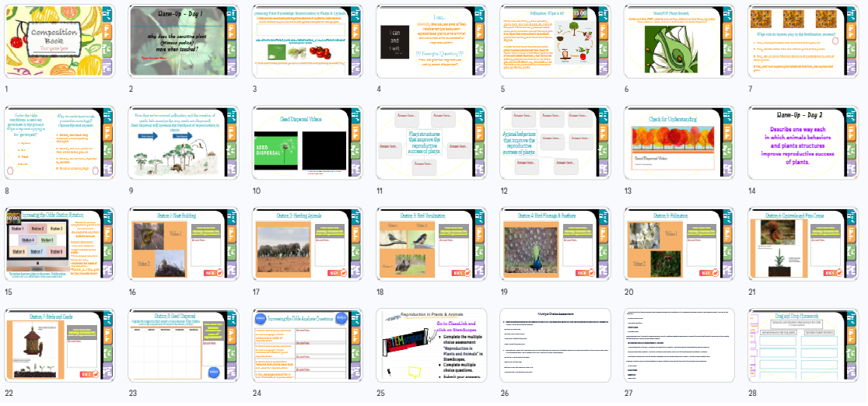The image size is (868, 406).
Task: Select slide 16 Station 1: Nest Building
Action: (x=184, y=244)
